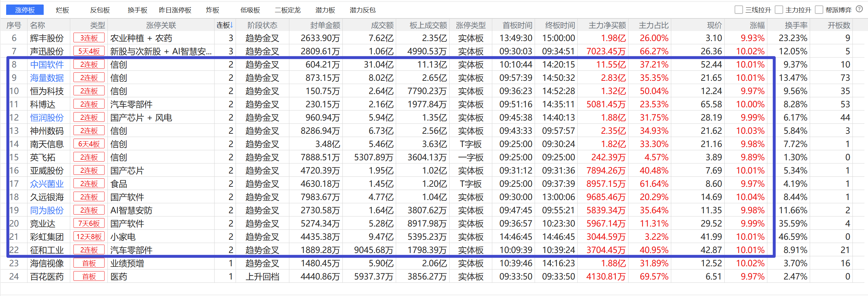Select the 科博达 stock name
Screen dimensions: 868x296
[42, 104]
